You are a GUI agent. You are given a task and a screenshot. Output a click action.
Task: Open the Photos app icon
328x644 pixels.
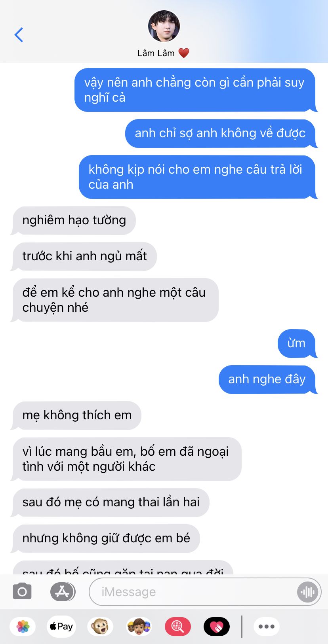23,627
